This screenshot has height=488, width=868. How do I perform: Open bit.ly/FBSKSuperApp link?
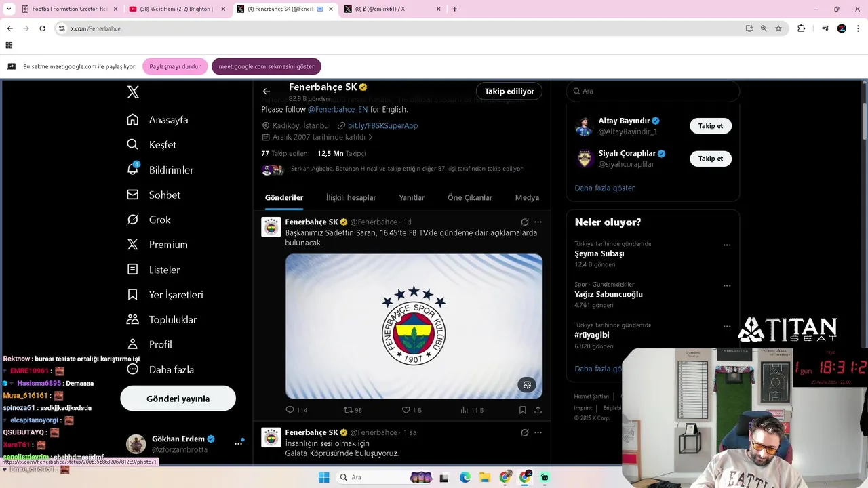[382, 125]
